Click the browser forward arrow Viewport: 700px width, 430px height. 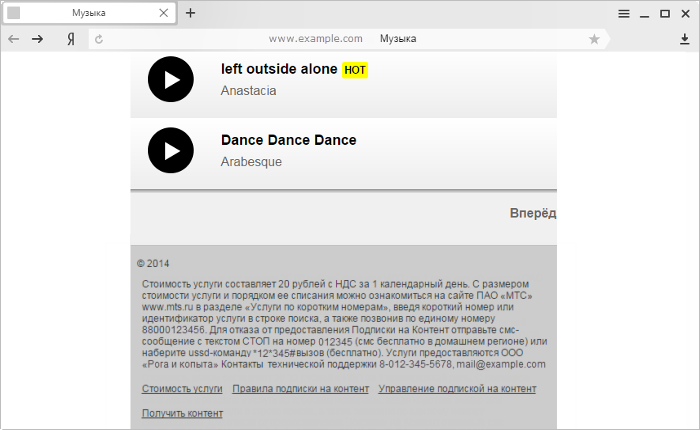[38, 39]
